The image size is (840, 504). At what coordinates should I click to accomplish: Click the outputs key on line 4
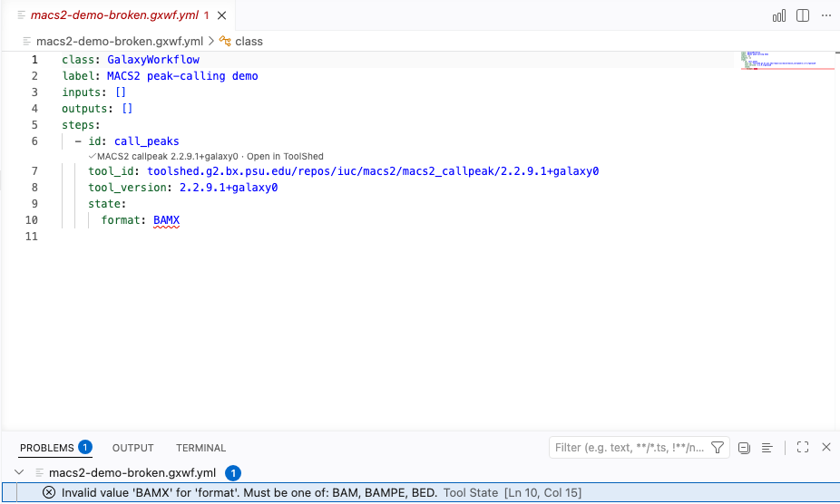pos(85,109)
